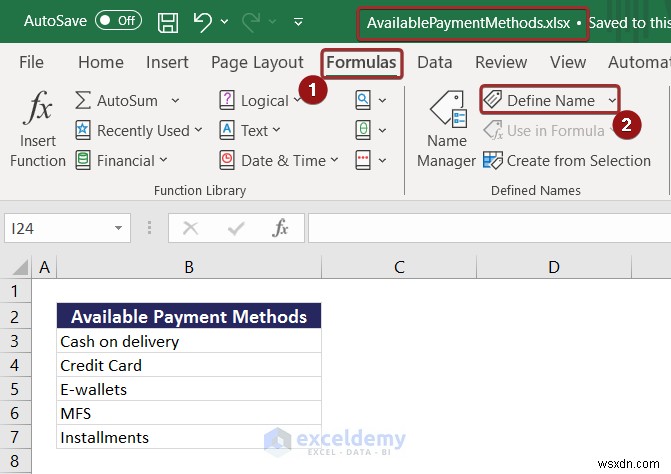Click the Define Name button

[539, 101]
